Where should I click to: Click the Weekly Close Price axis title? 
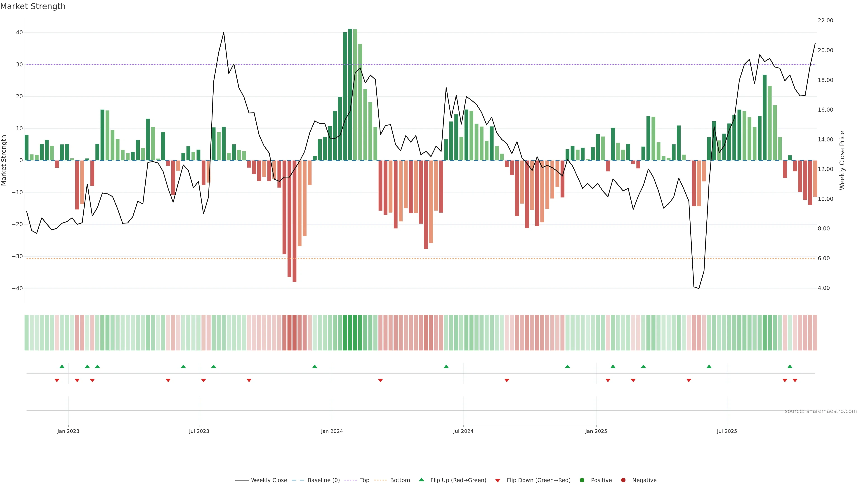click(842, 160)
